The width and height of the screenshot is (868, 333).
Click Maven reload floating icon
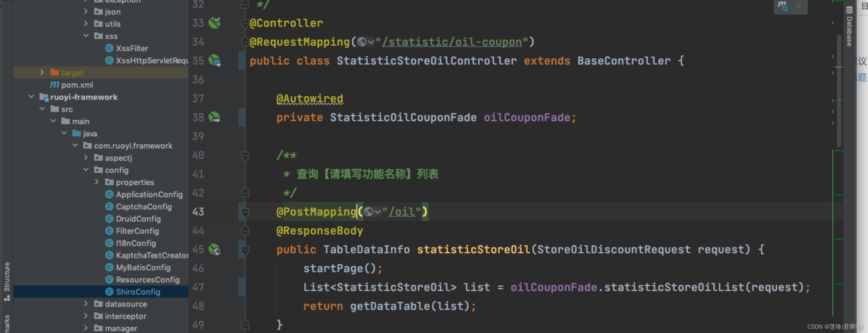coord(782,6)
